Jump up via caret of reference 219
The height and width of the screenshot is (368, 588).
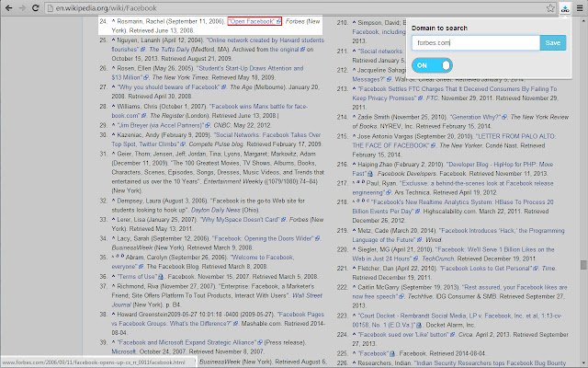pyautogui.click(x=355, y=230)
